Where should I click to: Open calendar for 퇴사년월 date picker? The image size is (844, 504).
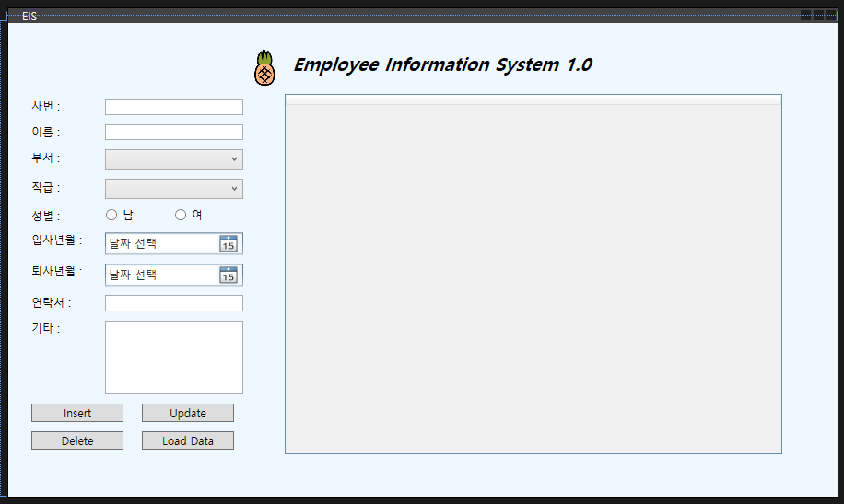(x=229, y=275)
